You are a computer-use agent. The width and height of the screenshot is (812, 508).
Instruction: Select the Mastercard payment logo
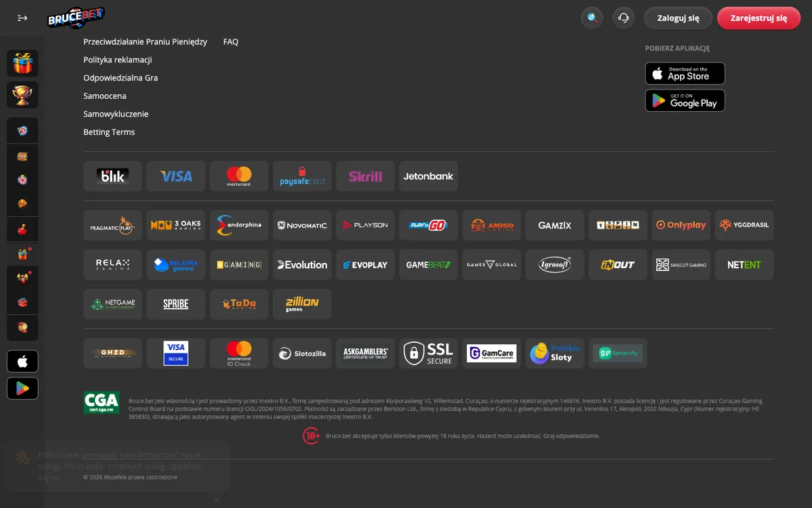[x=239, y=176]
